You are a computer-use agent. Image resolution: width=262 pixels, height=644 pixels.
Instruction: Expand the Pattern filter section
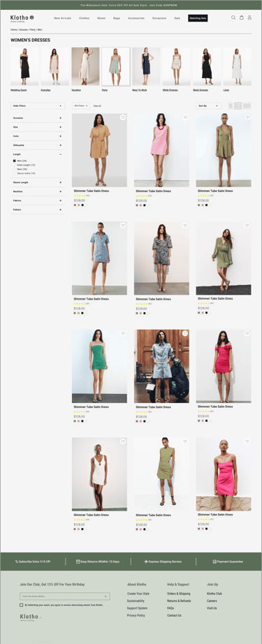tap(38, 210)
